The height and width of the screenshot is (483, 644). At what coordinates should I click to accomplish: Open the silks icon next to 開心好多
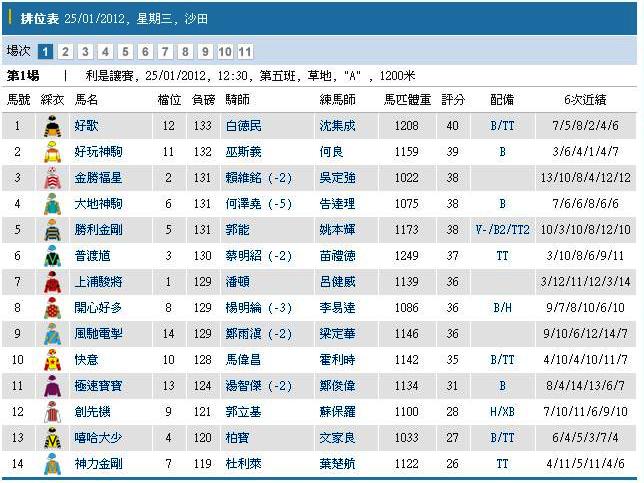point(52,308)
